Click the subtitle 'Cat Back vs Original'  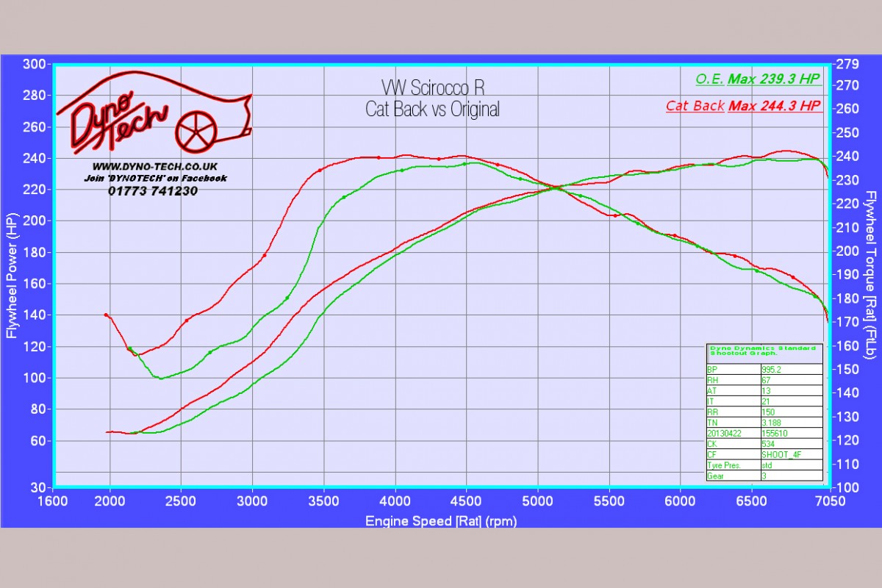(x=433, y=110)
